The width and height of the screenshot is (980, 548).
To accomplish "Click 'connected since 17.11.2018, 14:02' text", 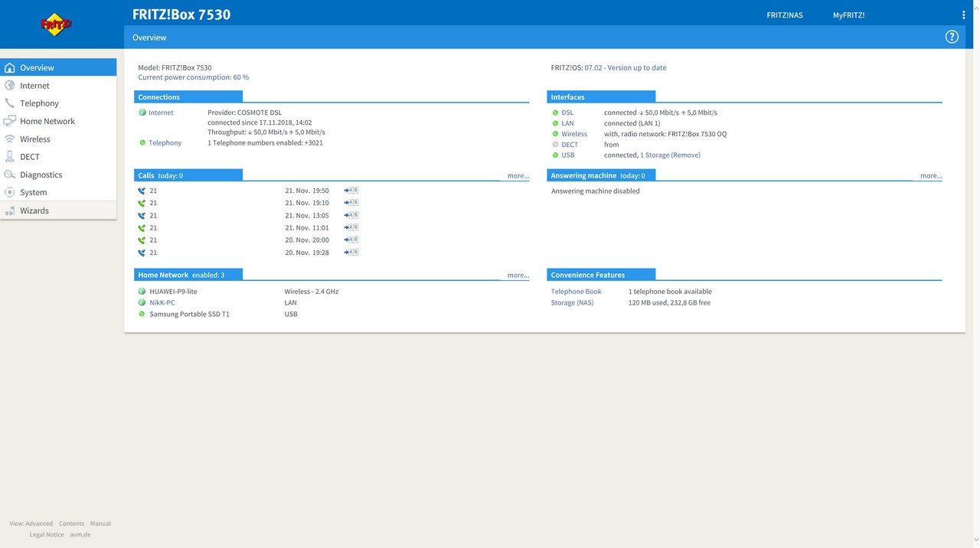I will pyautogui.click(x=260, y=122).
